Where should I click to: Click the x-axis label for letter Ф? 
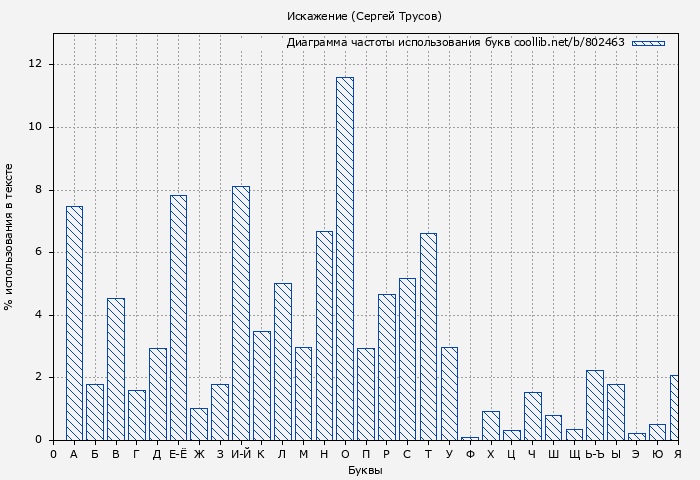pyautogui.click(x=470, y=454)
